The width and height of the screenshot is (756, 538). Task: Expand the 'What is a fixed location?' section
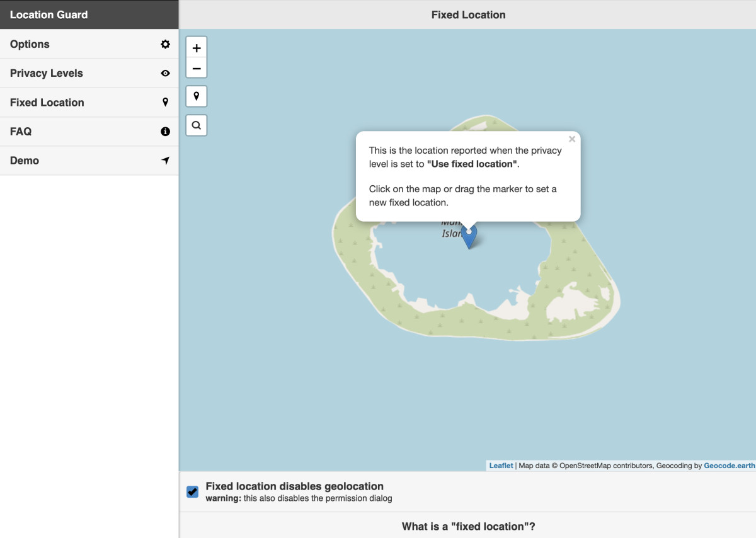click(x=467, y=526)
